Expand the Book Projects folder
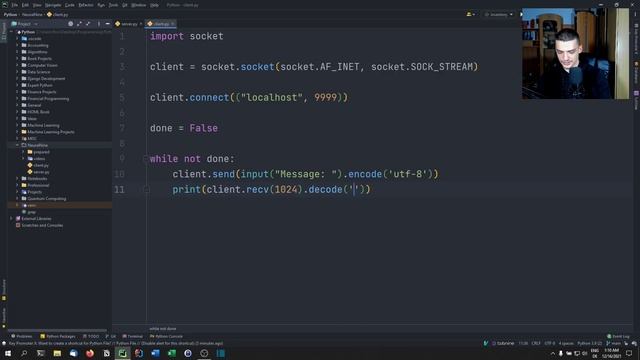 click(x=18, y=58)
